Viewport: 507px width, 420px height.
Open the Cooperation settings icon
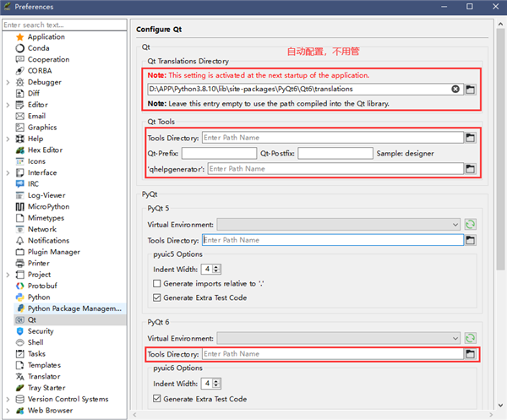pyautogui.click(x=20, y=59)
